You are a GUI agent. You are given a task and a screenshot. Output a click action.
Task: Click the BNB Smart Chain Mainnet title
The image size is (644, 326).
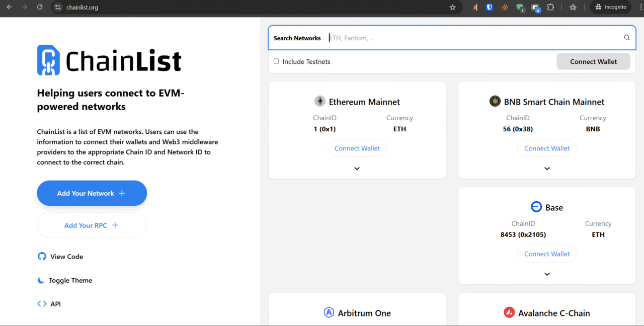coord(554,102)
